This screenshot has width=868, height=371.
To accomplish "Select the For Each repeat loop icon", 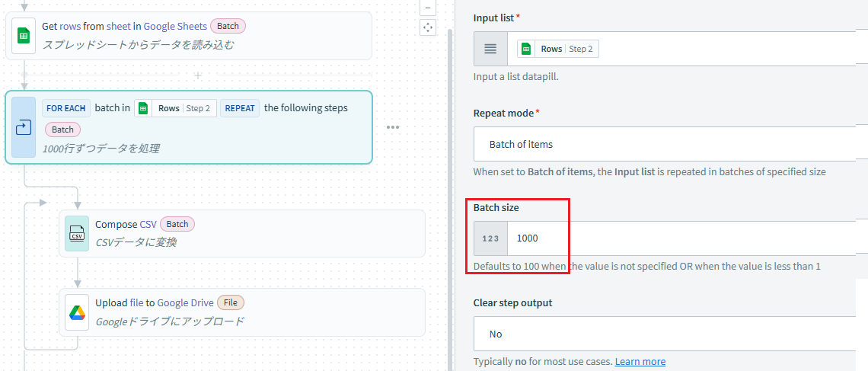I will (x=24, y=127).
